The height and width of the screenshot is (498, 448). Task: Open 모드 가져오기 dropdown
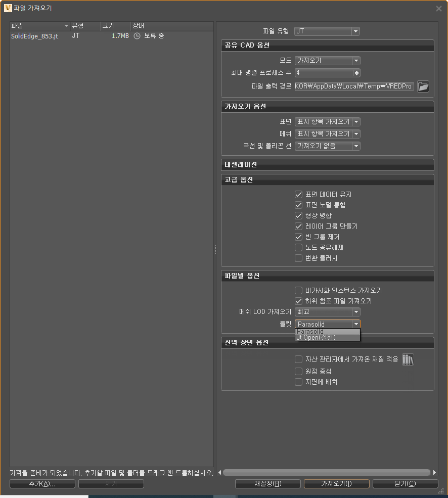(x=327, y=60)
